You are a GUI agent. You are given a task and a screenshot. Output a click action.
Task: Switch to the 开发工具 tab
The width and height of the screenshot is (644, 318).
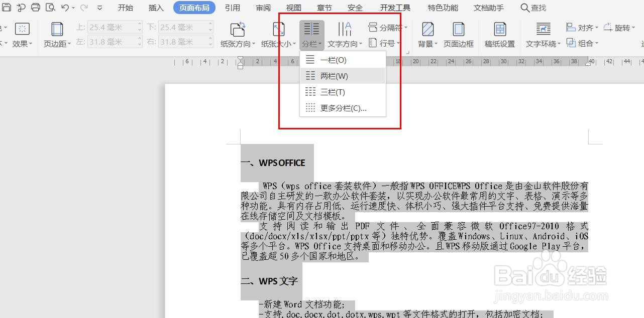tap(395, 8)
